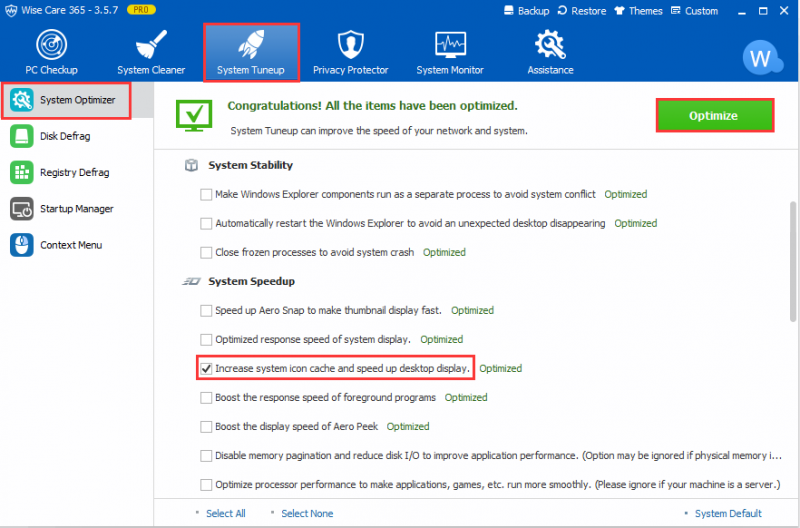The height and width of the screenshot is (528, 800).
Task: Open Assistance gear-wrench icon
Action: [550, 44]
